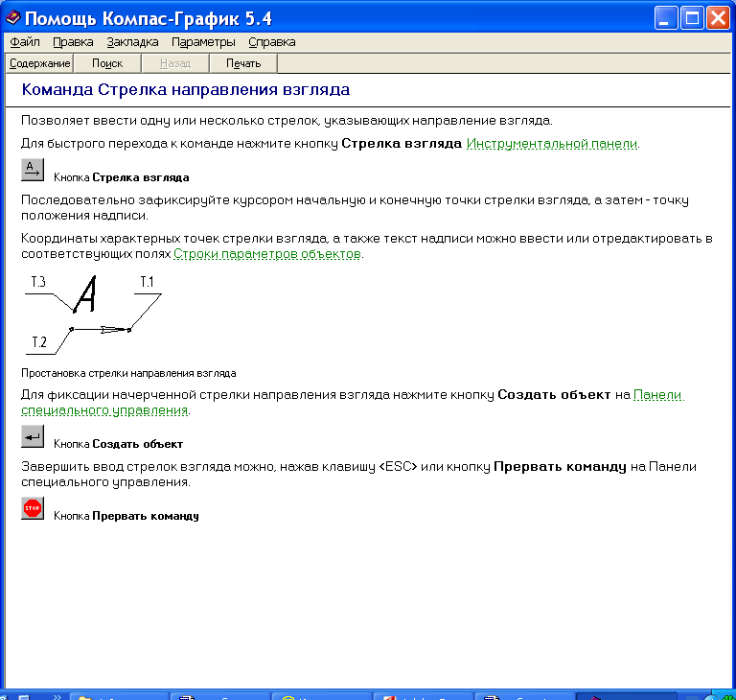This screenshot has width=736, height=700.
Task: Follow the Строки параметров объектов link
Action: 267,254
